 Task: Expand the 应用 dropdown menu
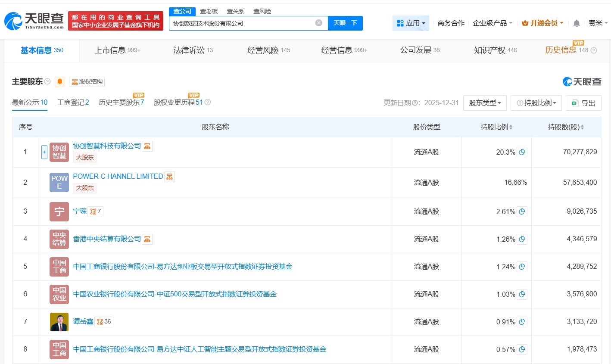click(x=411, y=23)
